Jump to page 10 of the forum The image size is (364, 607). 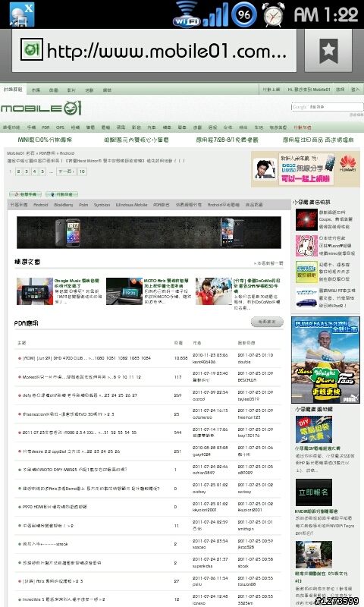pyautogui.click(x=82, y=171)
